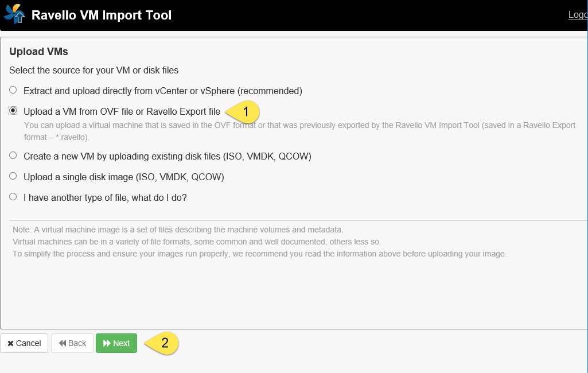Click the rewind arrows icon on Back
This screenshot has height=373, width=588.
tap(63, 343)
